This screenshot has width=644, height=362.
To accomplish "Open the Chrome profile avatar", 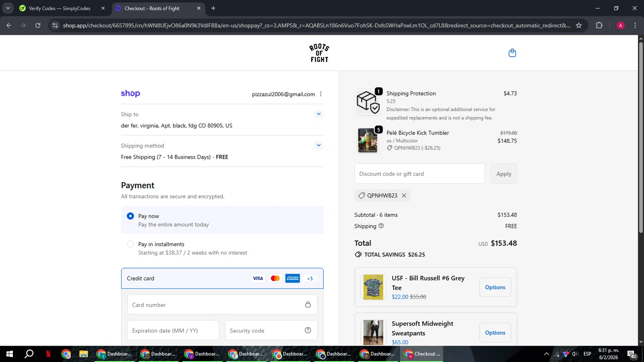I will coord(620,25).
